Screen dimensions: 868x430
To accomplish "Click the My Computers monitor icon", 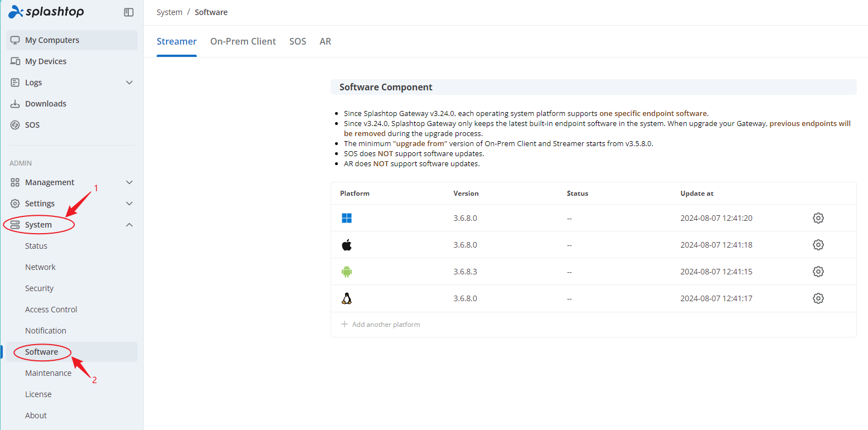I will (15, 40).
